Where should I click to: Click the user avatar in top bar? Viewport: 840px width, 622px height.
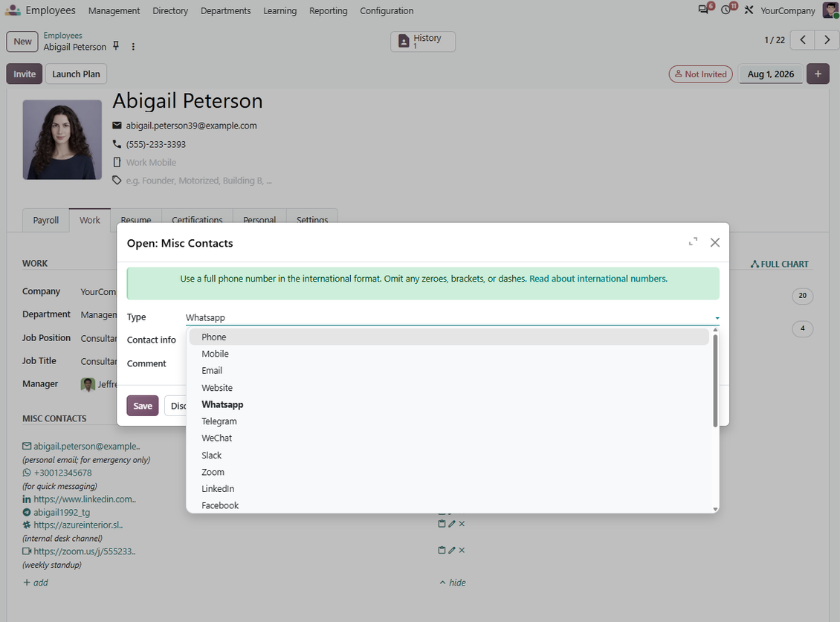tap(830, 10)
